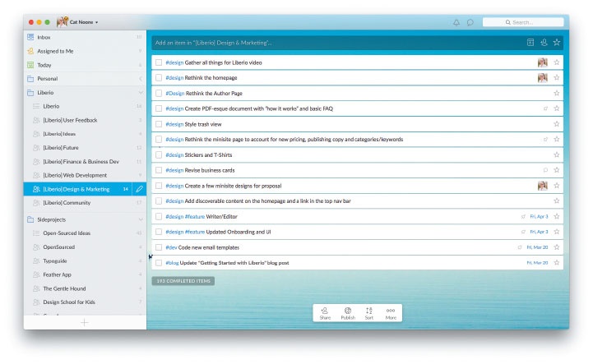The width and height of the screenshot is (593, 364).
Task: Open the Cat Noone account dropdown
Action: tap(77, 22)
